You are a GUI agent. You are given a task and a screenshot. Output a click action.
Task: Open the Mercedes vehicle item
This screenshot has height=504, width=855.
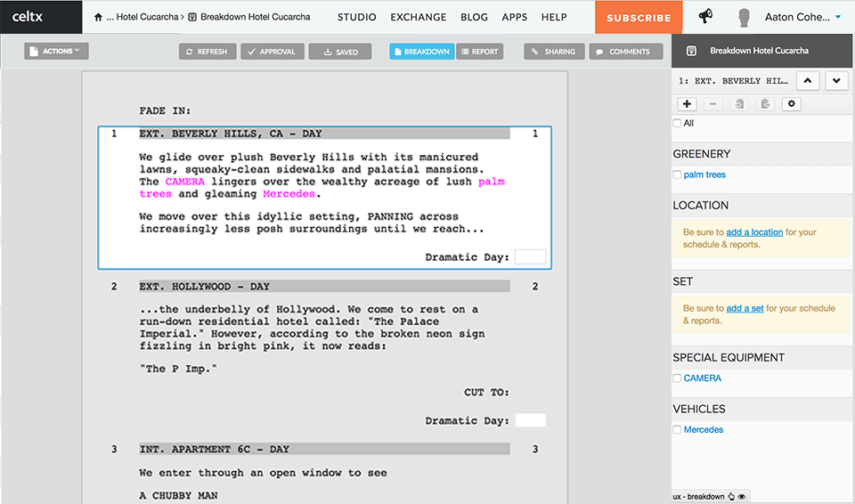704,430
